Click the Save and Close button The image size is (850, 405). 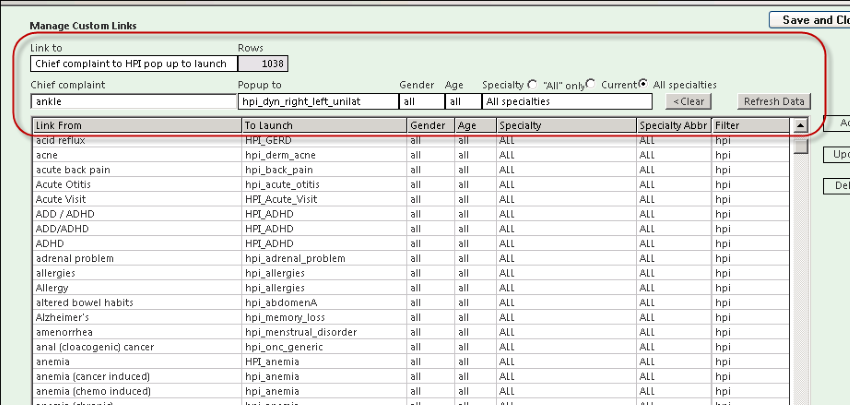pyautogui.click(x=809, y=20)
